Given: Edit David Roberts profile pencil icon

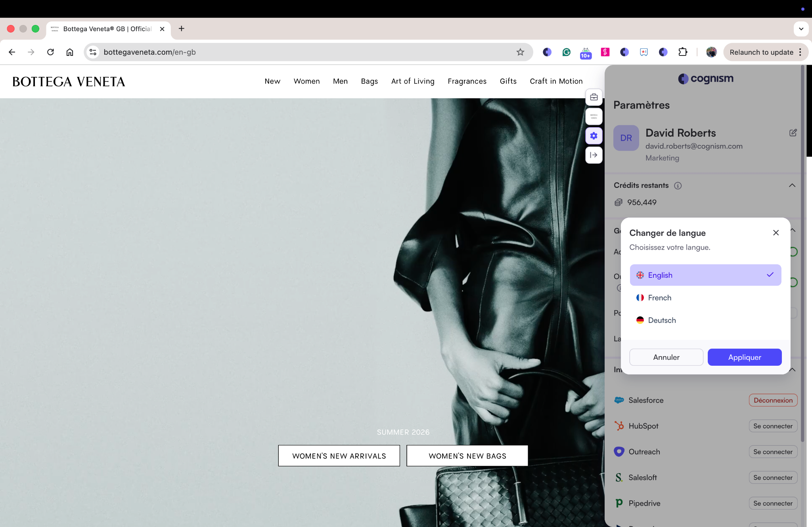Looking at the screenshot, I should coord(793,133).
